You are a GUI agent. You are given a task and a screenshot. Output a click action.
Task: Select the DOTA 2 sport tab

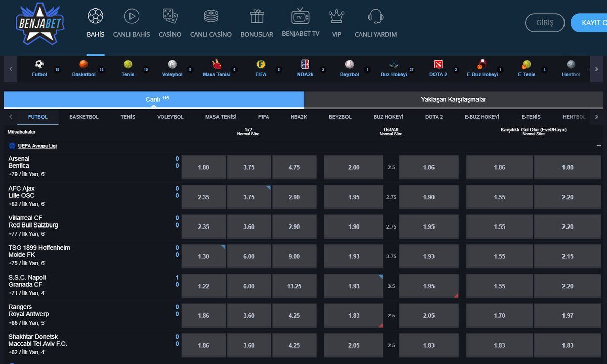(434, 117)
